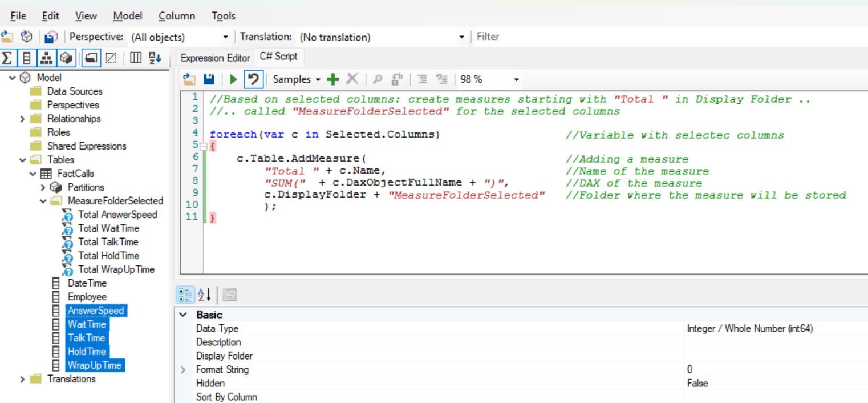Toggle the Show Hierarchies button

click(x=47, y=58)
